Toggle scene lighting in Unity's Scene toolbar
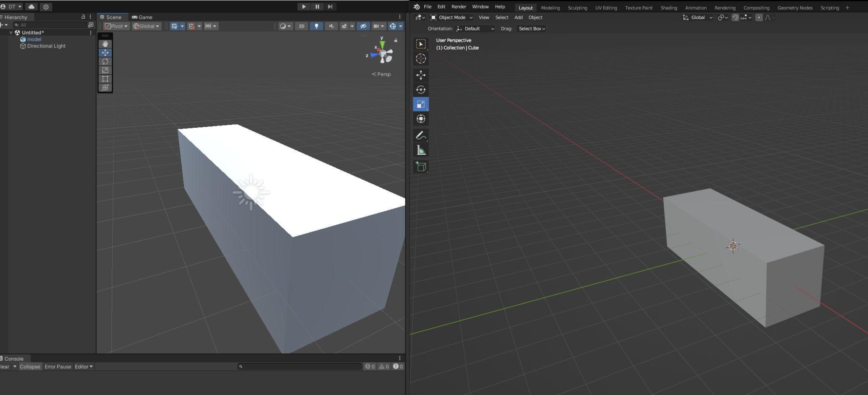The height and width of the screenshot is (395, 868). [x=316, y=26]
